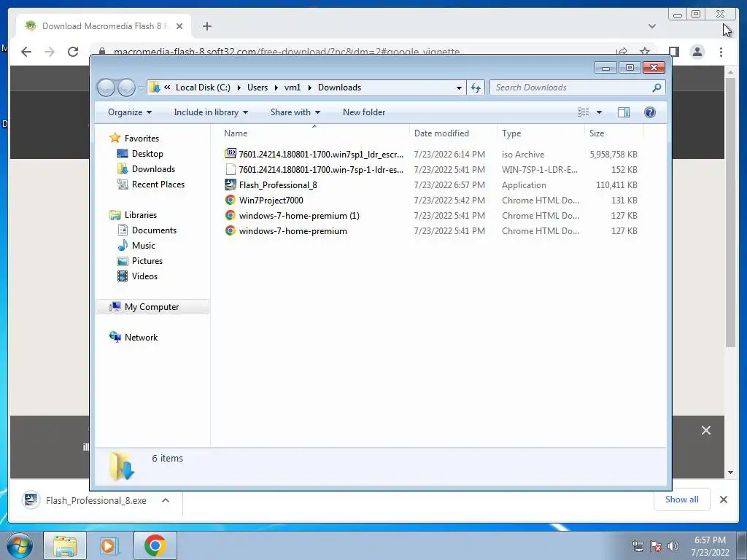Click the Explorer forward navigation button
This screenshot has width=747, height=560.
click(x=126, y=87)
